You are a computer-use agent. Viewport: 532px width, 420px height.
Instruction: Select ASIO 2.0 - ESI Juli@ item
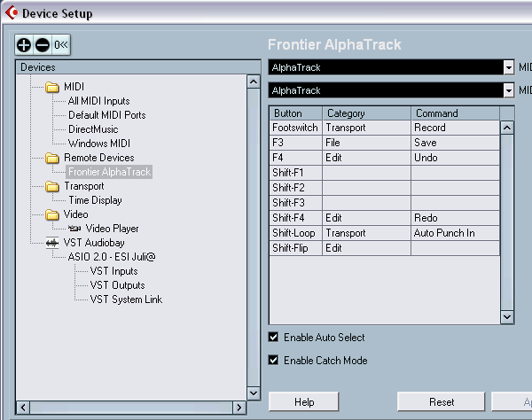tap(112, 257)
